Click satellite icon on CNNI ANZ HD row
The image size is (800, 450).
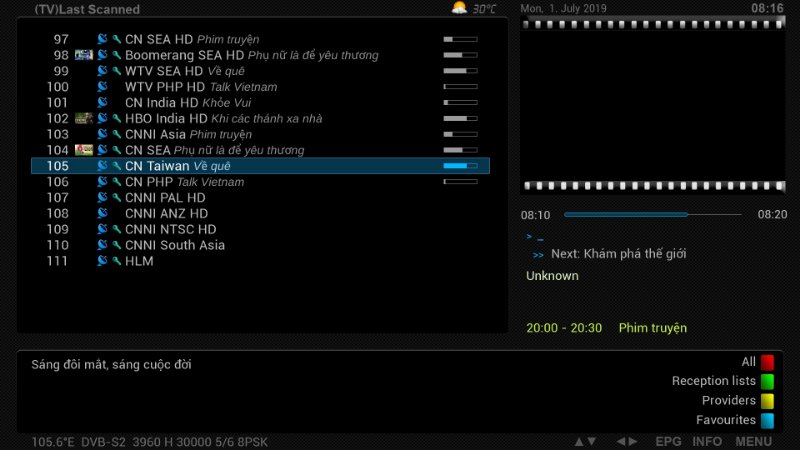[x=103, y=213]
